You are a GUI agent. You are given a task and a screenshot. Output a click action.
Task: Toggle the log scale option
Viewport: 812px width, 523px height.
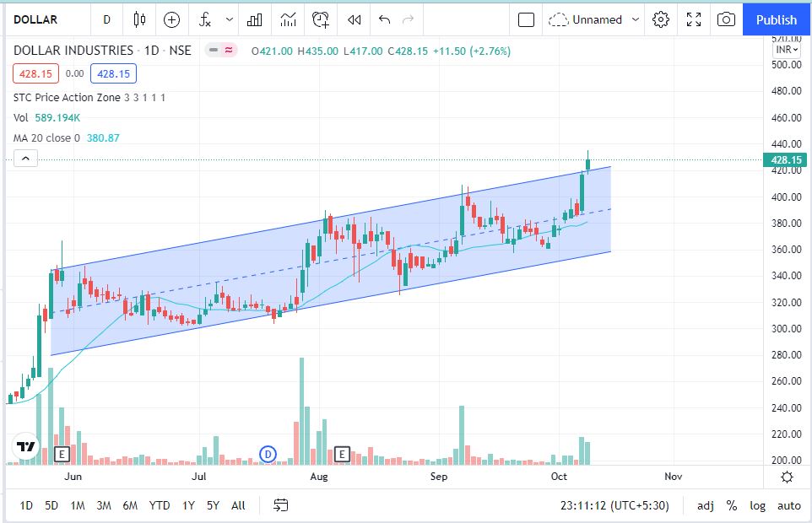coord(757,505)
